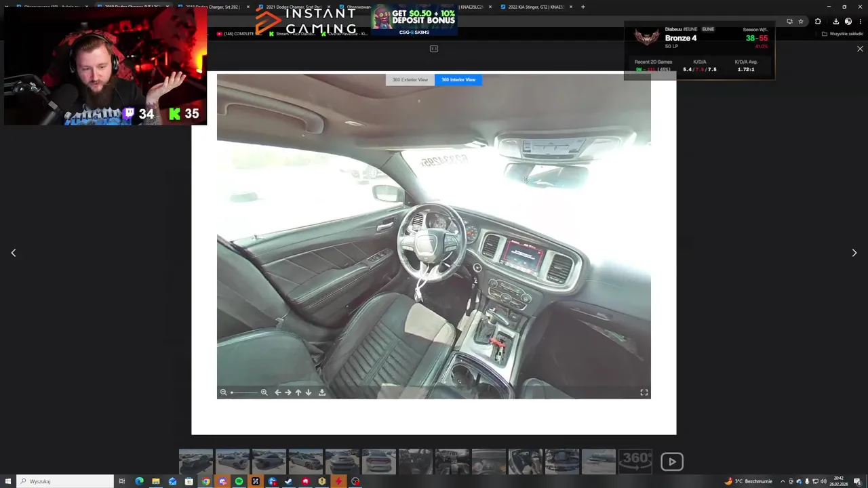
Task: Open the Windows notification center
Action: (857, 481)
